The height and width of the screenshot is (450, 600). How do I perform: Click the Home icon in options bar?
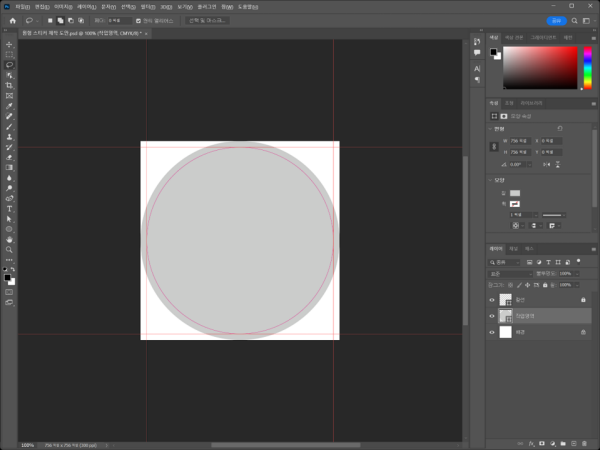click(x=13, y=20)
